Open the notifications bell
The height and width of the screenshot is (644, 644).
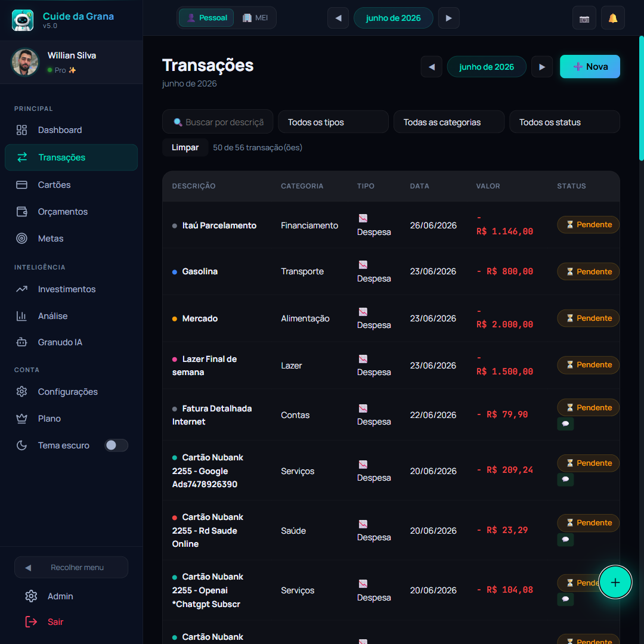(613, 18)
